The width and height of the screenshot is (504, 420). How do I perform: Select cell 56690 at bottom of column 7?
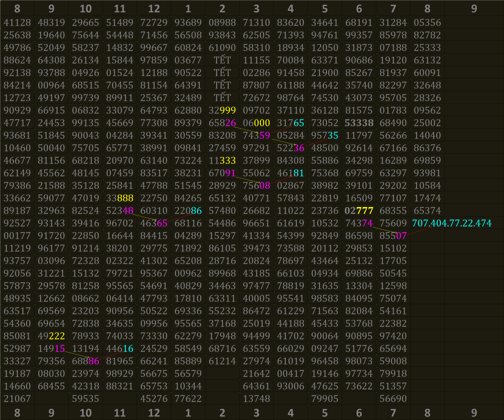(x=393, y=399)
